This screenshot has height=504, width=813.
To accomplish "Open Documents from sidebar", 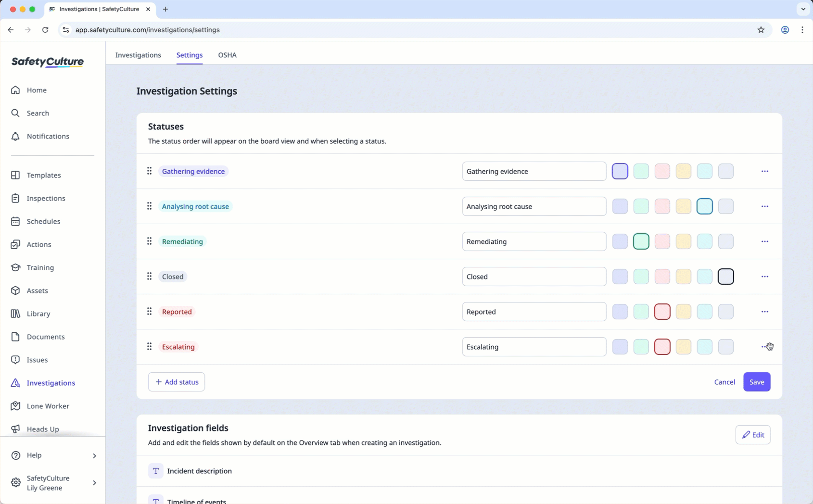I will click(x=38, y=337).
